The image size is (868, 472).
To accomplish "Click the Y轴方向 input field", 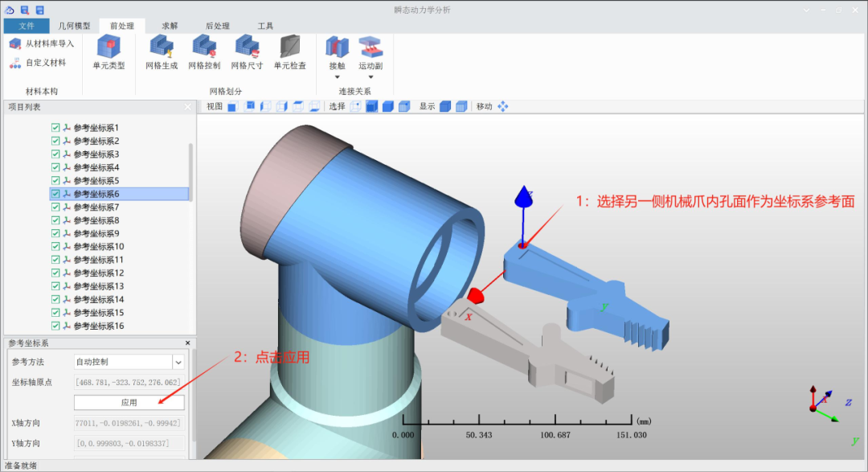I will tap(129, 443).
